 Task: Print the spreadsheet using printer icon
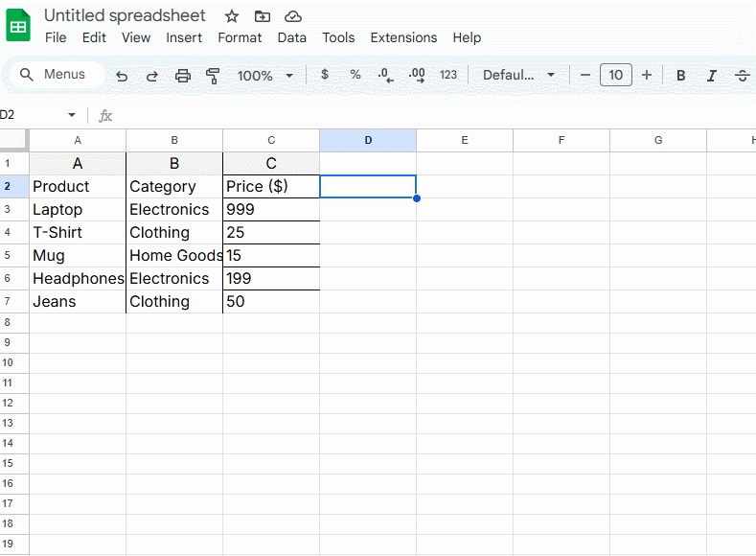coord(183,76)
